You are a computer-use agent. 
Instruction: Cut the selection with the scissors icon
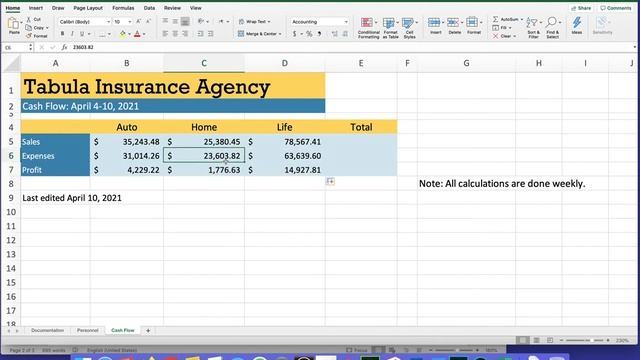[29, 19]
